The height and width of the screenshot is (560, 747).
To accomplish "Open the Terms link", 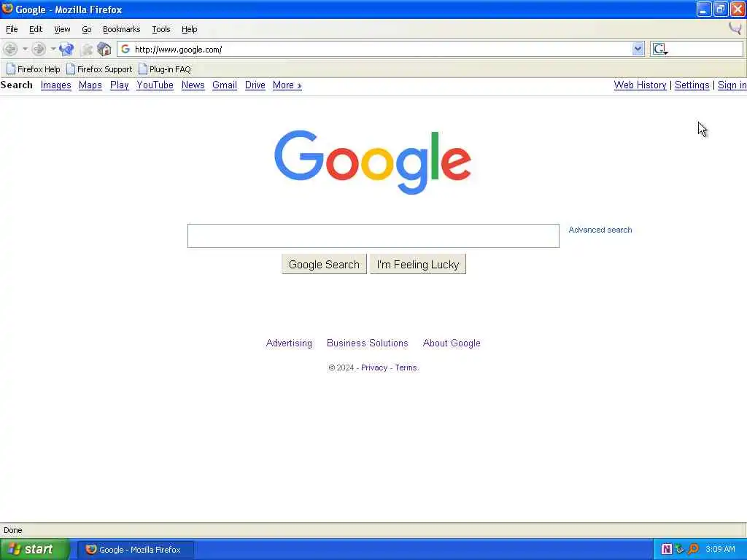I will click(406, 367).
